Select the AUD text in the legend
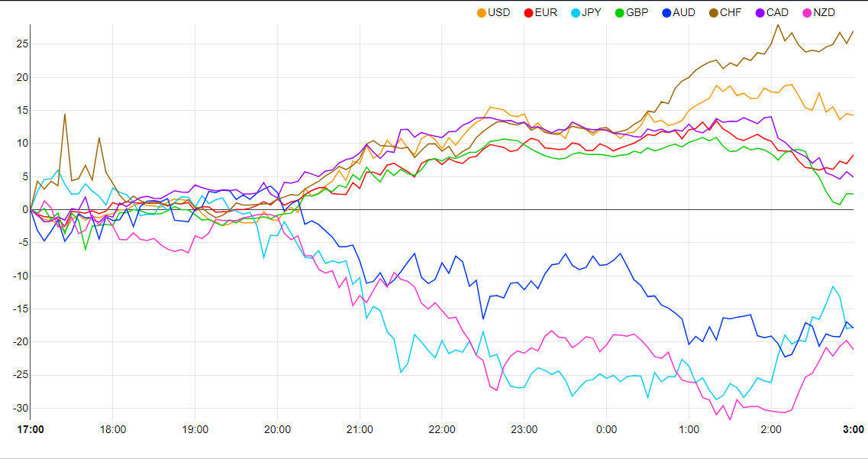 [x=684, y=12]
